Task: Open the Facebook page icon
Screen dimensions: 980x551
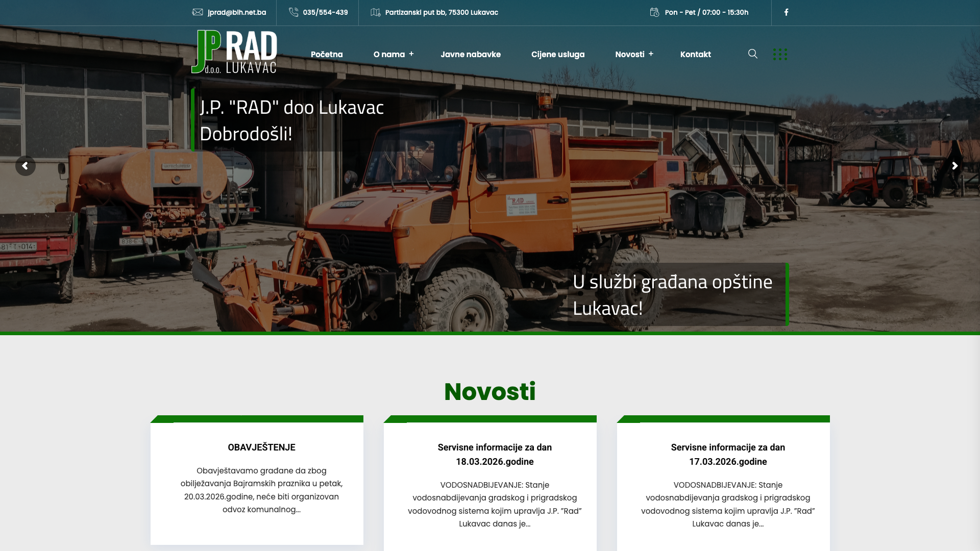Action: (787, 12)
